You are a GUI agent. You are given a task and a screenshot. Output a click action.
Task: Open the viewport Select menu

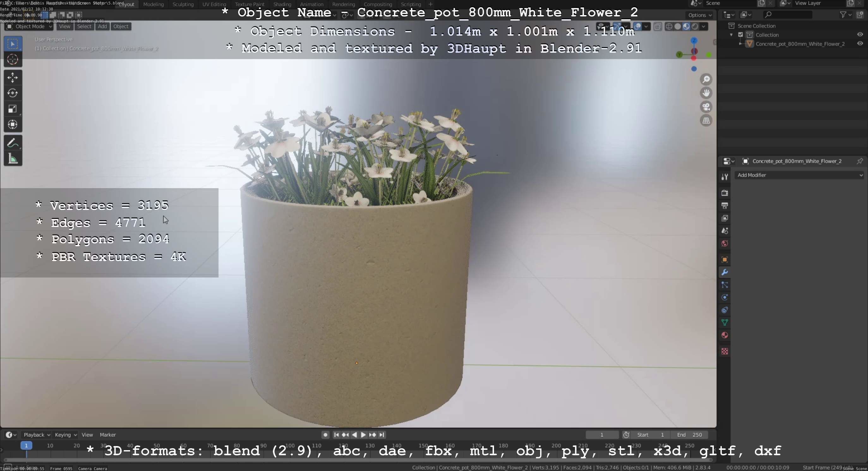(x=84, y=27)
